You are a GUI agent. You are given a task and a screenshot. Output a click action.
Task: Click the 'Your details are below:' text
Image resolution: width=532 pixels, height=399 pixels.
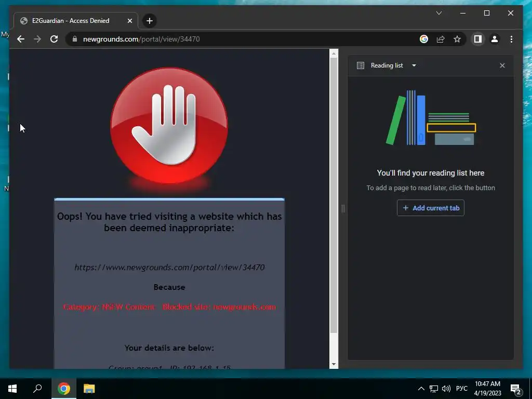(169, 348)
